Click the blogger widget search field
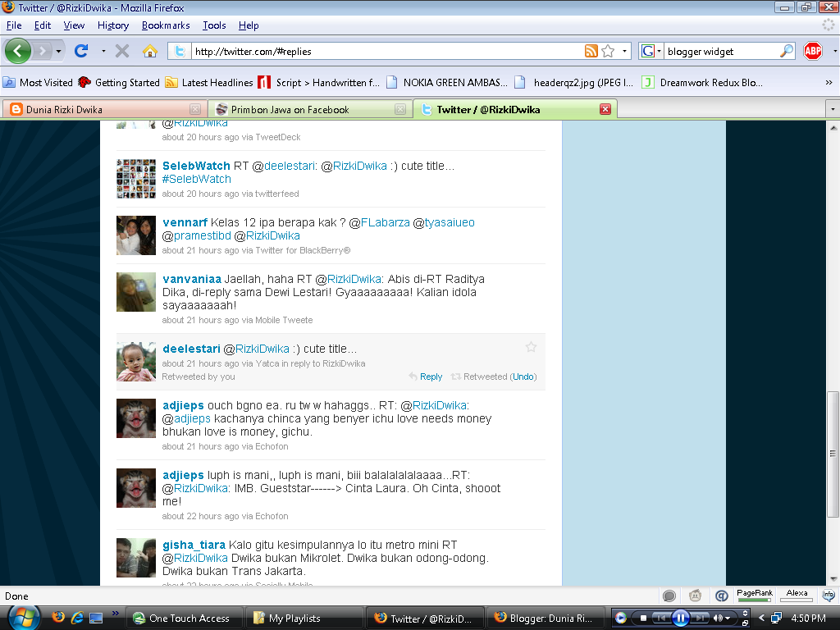Image resolution: width=840 pixels, height=630 pixels. pos(720,52)
